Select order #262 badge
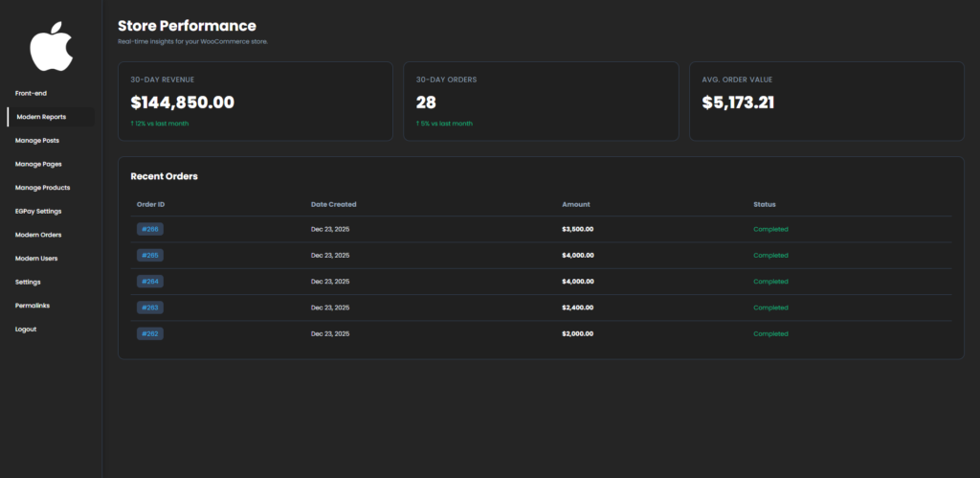The height and width of the screenshot is (478, 980). 150,333
